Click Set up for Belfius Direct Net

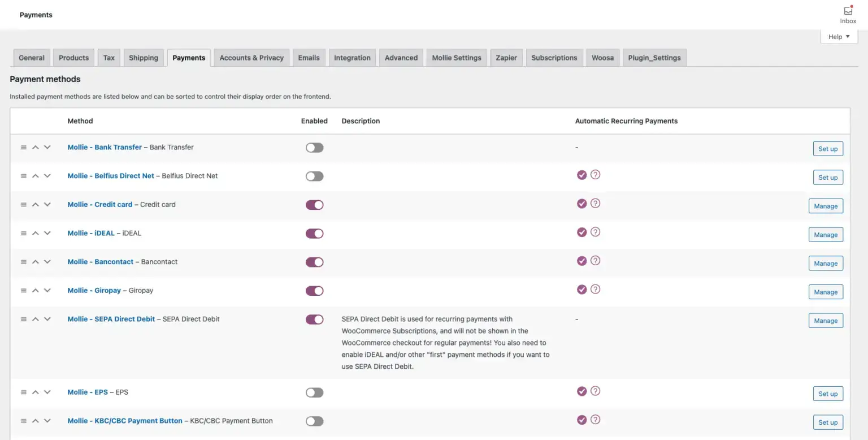tap(828, 178)
